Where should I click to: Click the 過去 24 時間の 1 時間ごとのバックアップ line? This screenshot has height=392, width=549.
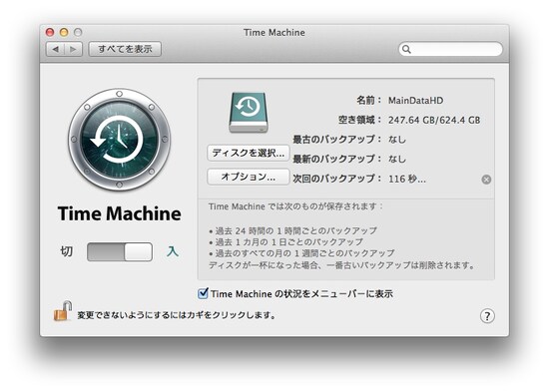coord(292,231)
